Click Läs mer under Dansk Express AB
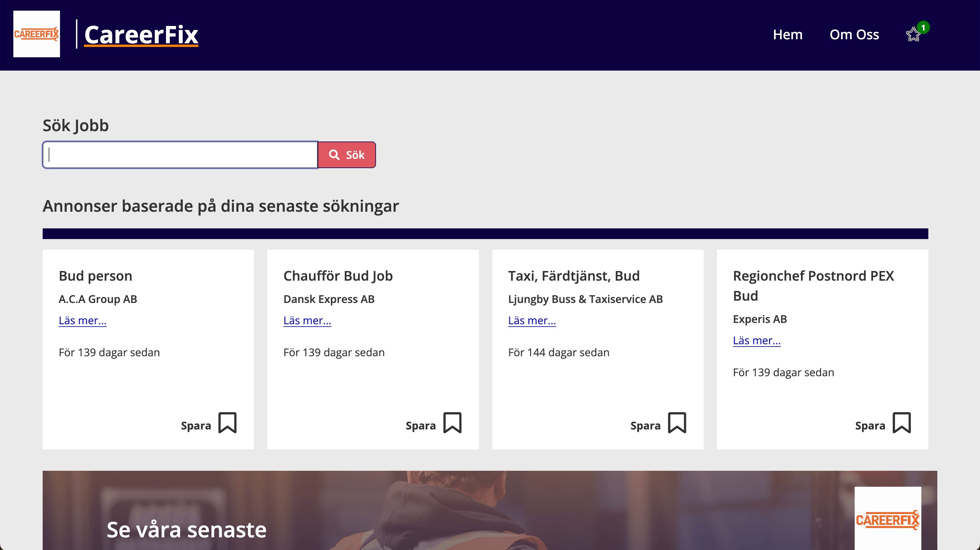 coord(307,320)
